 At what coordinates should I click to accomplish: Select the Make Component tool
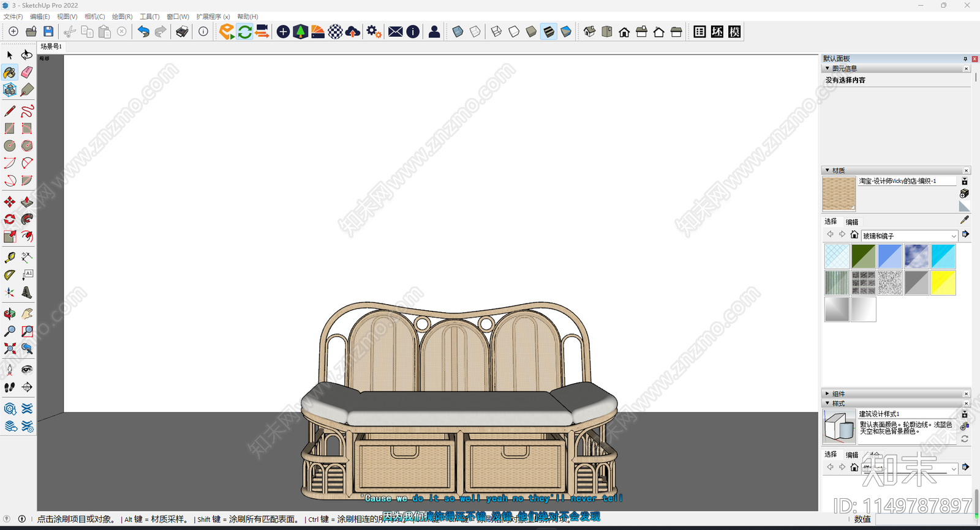click(x=10, y=90)
